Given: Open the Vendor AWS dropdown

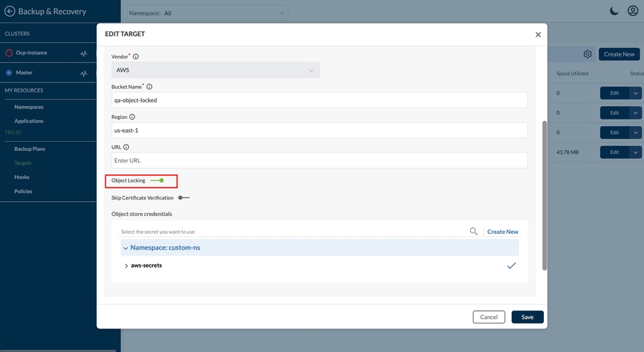Looking at the screenshot, I should pos(215,70).
